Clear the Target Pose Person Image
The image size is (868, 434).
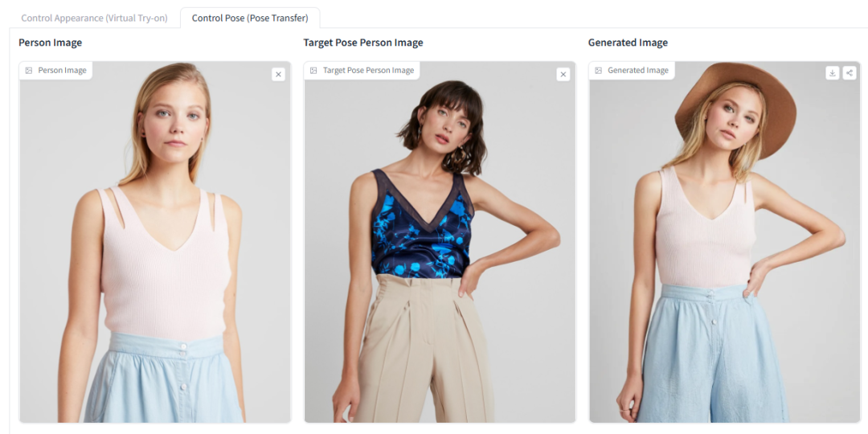pos(563,74)
